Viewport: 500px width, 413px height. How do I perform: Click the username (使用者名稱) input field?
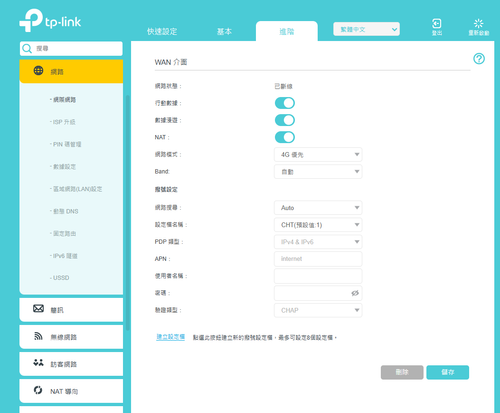(x=318, y=276)
